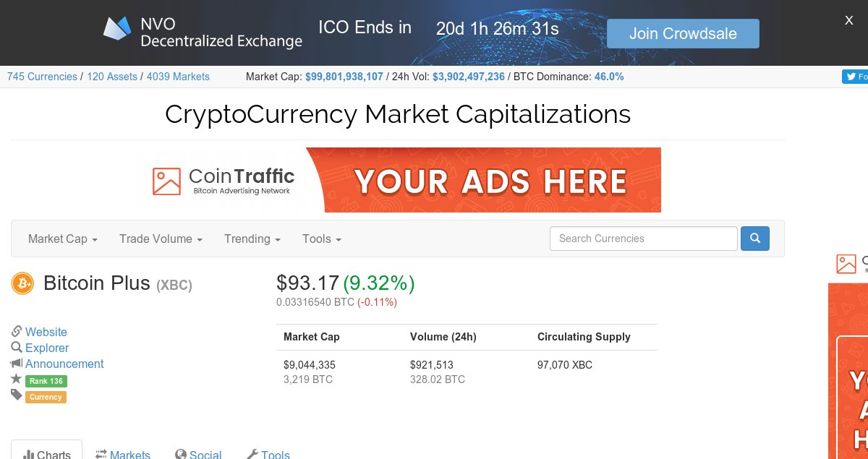Click the tag icon beside Currency label

point(17,395)
